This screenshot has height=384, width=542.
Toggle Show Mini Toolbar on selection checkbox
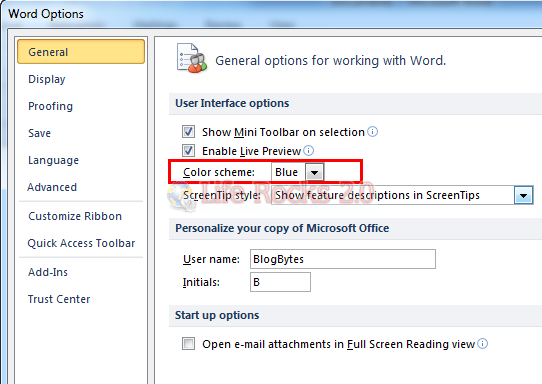[188, 132]
